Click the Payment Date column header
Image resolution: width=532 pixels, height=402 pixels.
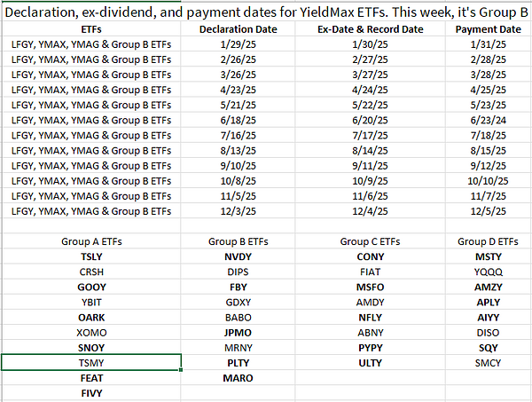coord(488,29)
